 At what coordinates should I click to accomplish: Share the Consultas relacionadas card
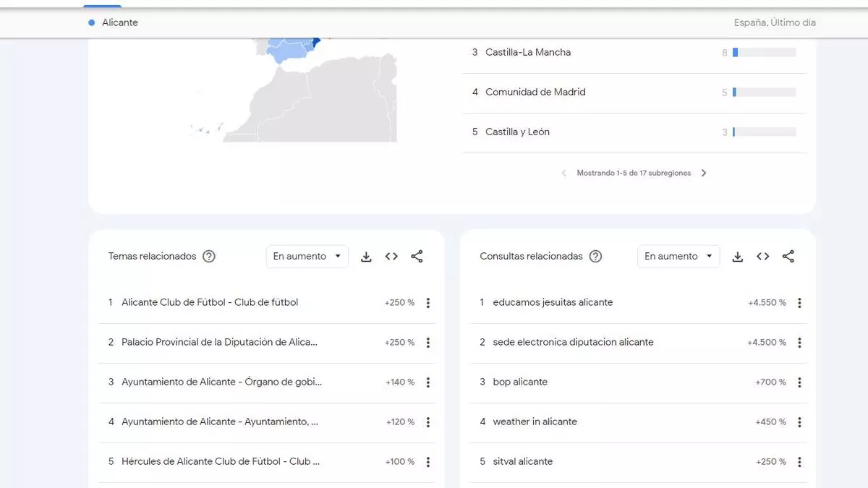pyautogui.click(x=788, y=257)
